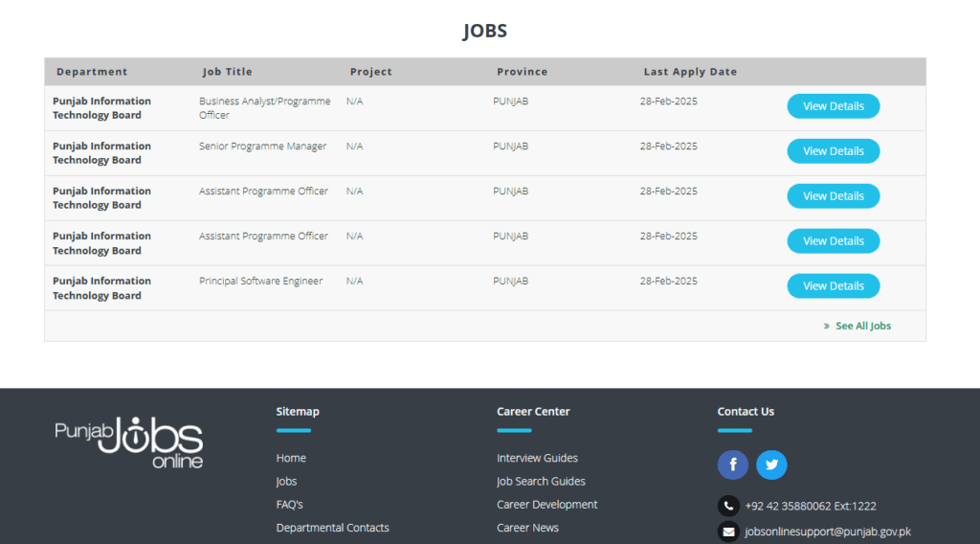The width and height of the screenshot is (980, 544).
Task: View details for Principal Software Engineer
Action: 834,286
